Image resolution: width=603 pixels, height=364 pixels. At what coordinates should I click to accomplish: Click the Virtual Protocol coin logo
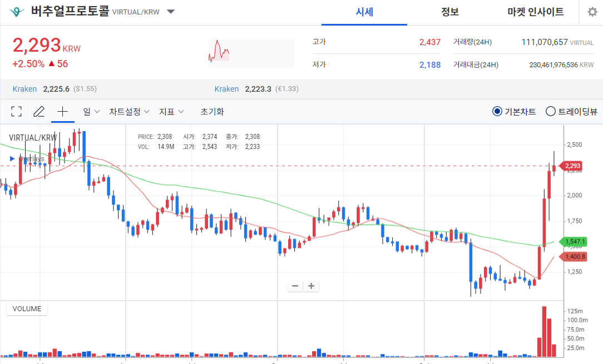click(x=17, y=12)
